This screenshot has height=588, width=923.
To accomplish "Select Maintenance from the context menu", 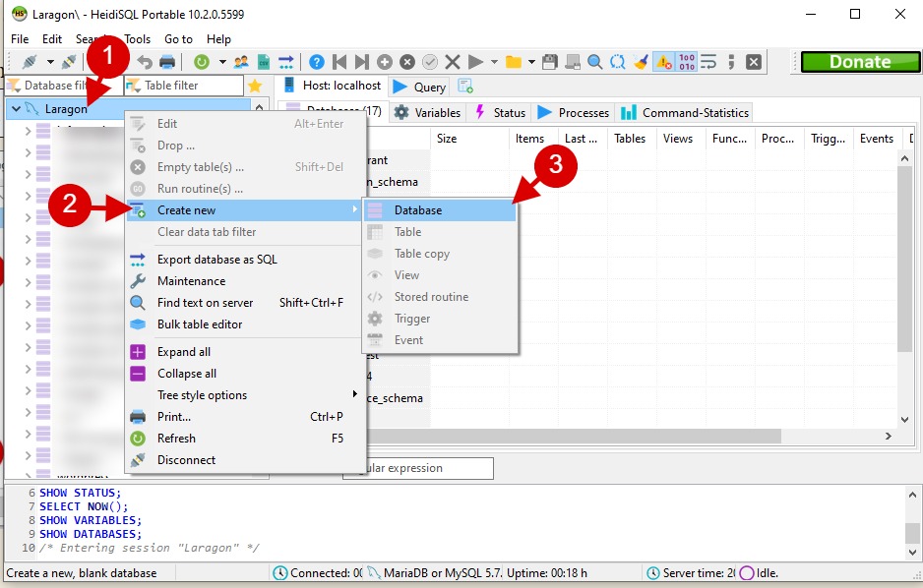I will coord(244,281).
